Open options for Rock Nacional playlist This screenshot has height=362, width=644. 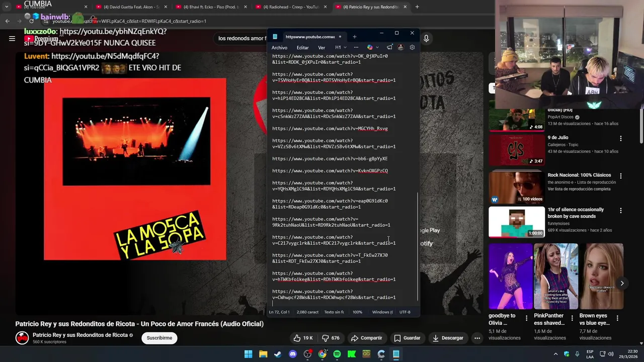pos(621,176)
